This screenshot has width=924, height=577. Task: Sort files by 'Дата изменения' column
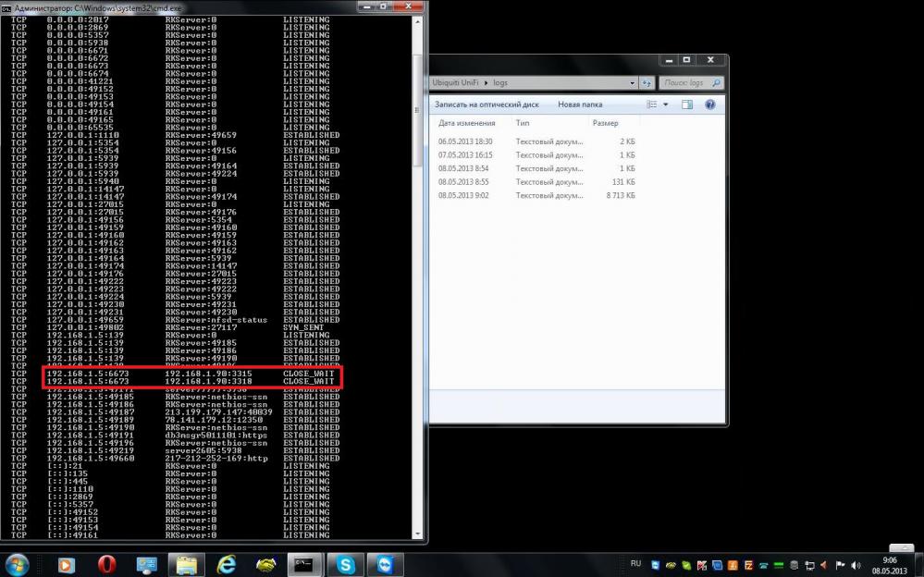tap(467, 123)
